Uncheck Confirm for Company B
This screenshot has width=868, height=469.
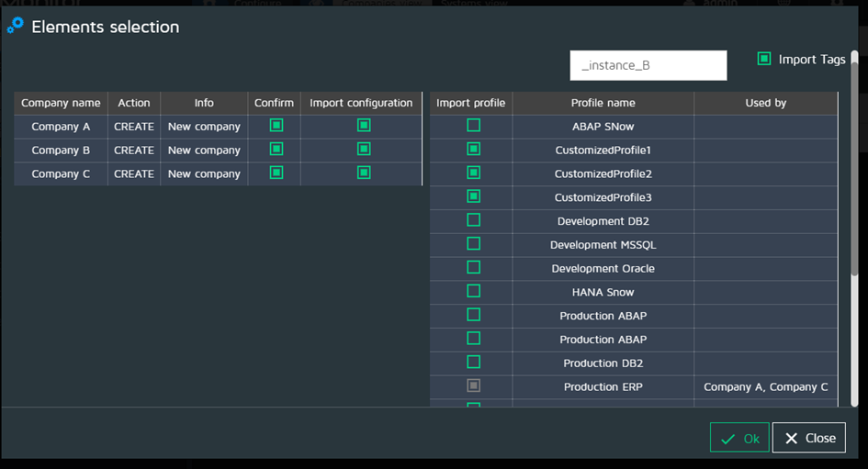(276, 149)
